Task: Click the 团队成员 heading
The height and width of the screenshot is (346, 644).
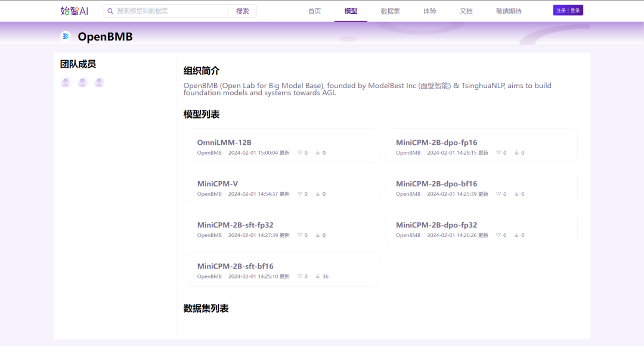Action: tap(78, 64)
